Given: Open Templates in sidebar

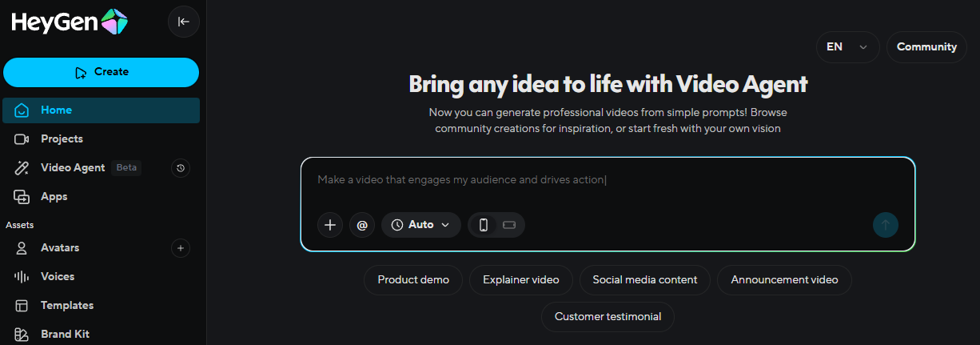Looking at the screenshot, I should [67, 306].
